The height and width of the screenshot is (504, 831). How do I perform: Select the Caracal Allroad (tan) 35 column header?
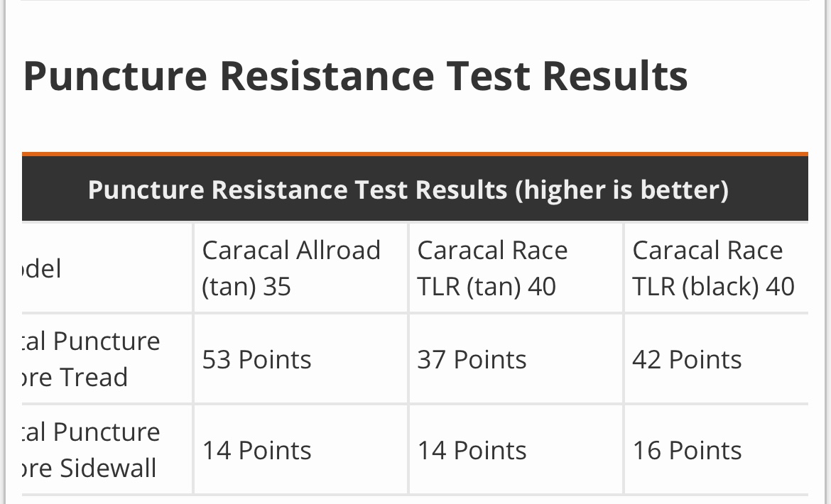click(x=291, y=268)
